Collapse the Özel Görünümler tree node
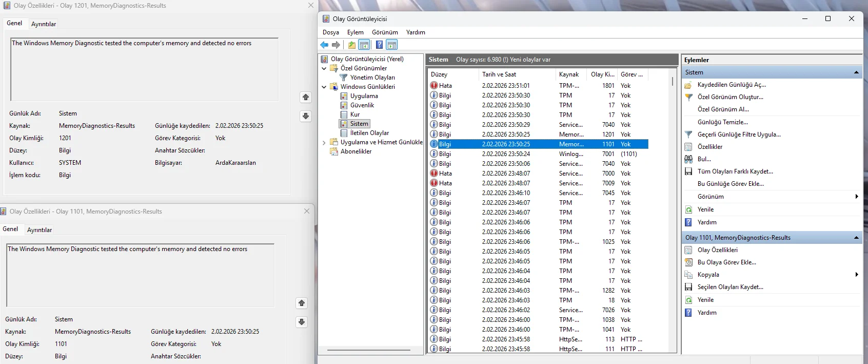 (x=324, y=68)
